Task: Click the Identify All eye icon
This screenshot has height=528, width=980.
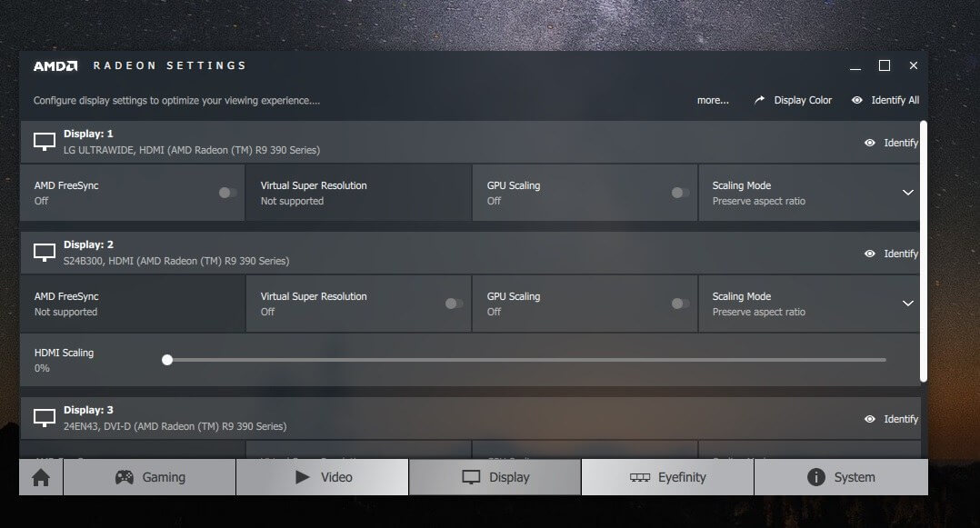Action: 857,100
